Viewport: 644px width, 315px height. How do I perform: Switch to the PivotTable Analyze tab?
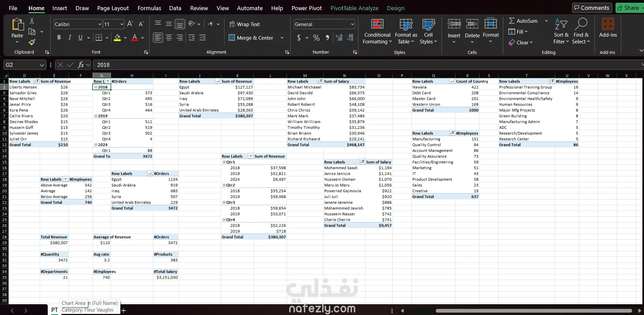click(354, 8)
